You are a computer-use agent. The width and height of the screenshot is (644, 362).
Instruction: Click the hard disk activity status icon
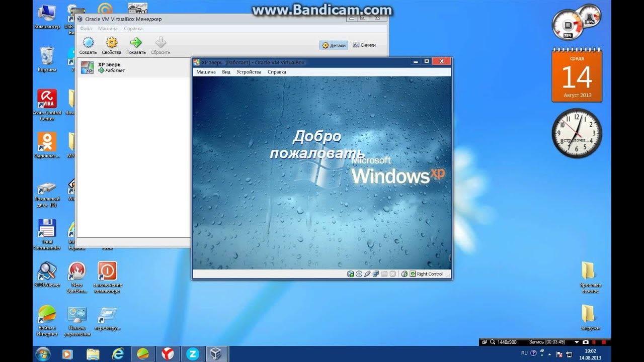point(350,274)
